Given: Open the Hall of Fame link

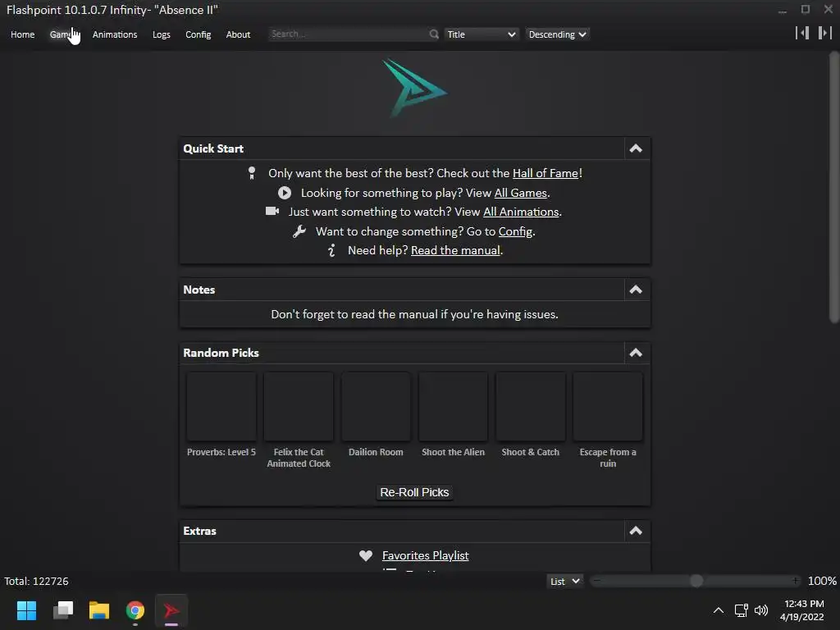Looking at the screenshot, I should pyautogui.click(x=546, y=173).
